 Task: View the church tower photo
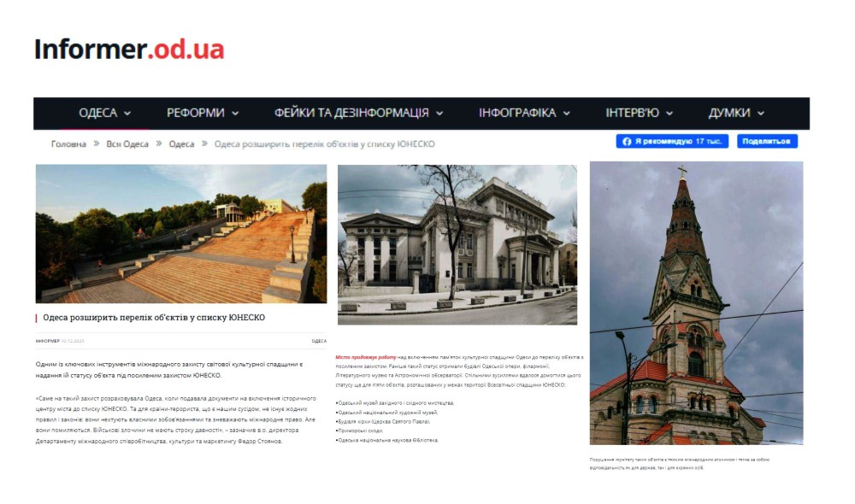696,302
